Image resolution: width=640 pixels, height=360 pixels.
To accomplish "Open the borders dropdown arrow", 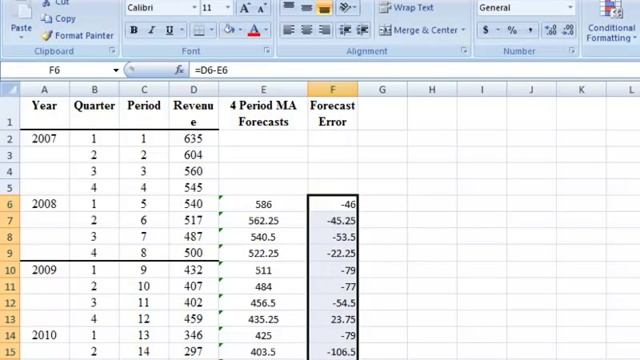I will [x=211, y=30].
